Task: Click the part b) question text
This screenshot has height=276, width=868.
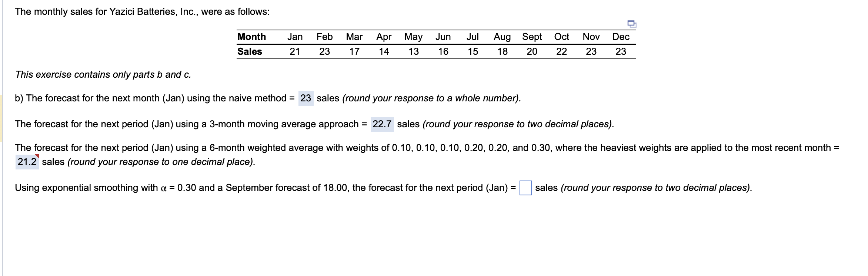Action: 148,98
